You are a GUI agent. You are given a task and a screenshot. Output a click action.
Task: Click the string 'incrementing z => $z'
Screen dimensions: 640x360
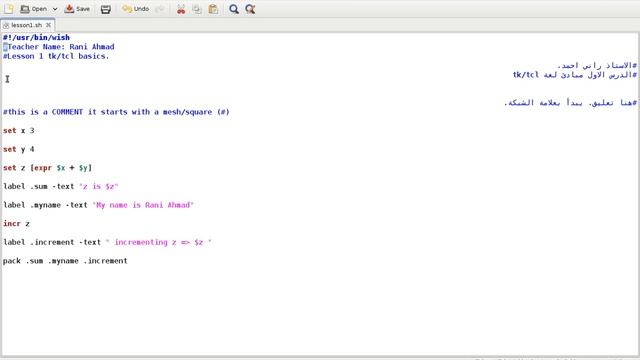pyautogui.click(x=158, y=242)
